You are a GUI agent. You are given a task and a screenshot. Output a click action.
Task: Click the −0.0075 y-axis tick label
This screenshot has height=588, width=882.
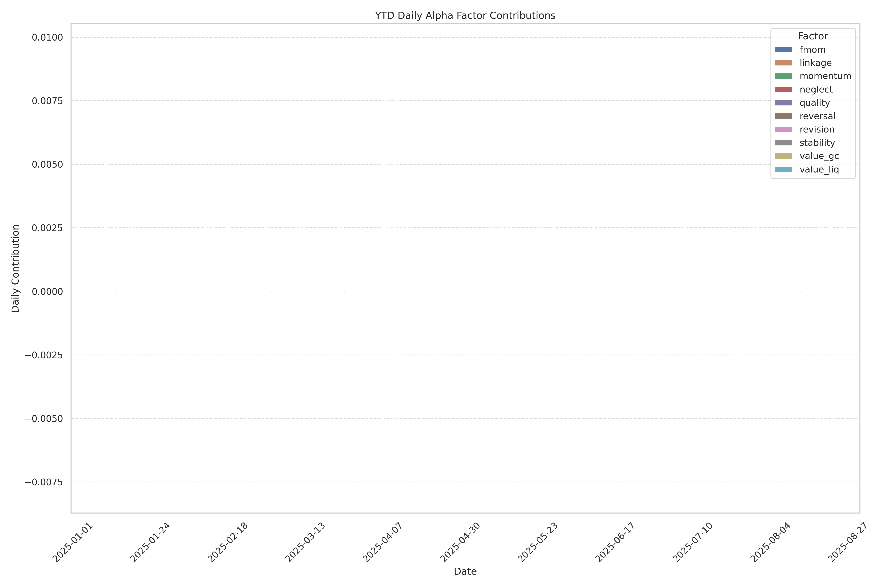tap(44, 482)
